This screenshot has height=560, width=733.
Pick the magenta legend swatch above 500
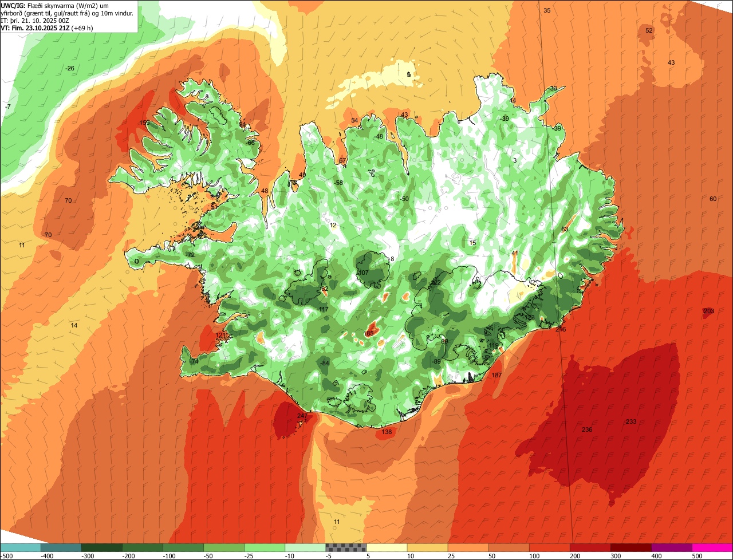click(x=712, y=547)
